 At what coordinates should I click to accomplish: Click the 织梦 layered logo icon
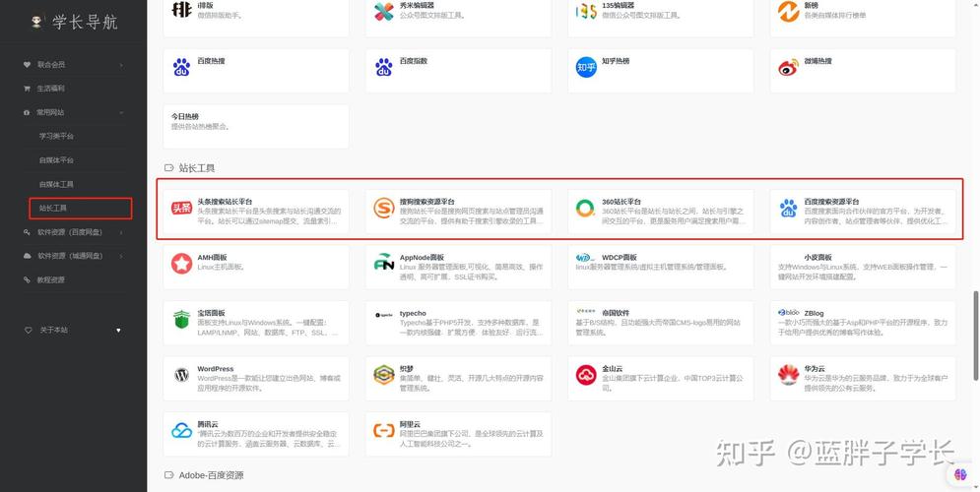pyautogui.click(x=384, y=375)
